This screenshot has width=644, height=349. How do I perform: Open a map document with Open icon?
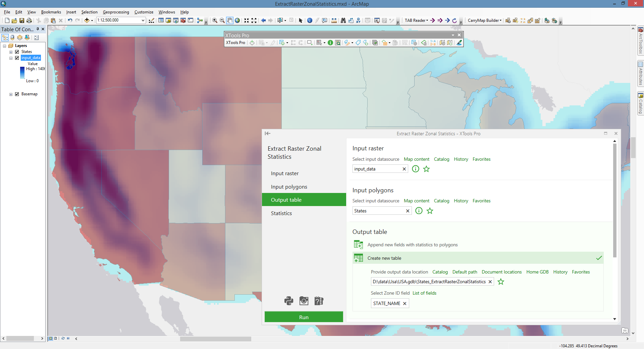[14, 20]
